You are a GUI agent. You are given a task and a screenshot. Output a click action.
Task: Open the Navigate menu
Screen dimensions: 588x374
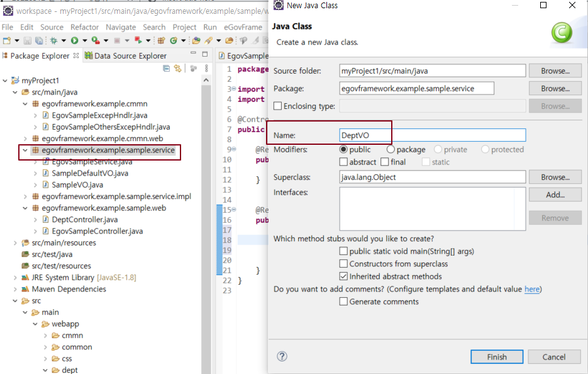pos(121,27)
